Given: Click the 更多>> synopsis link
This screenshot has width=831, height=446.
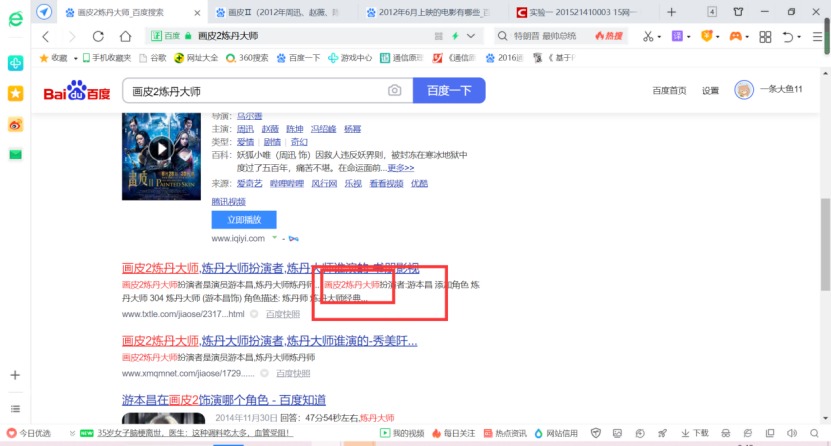Looking at the screenshot, I should [401, 168].
